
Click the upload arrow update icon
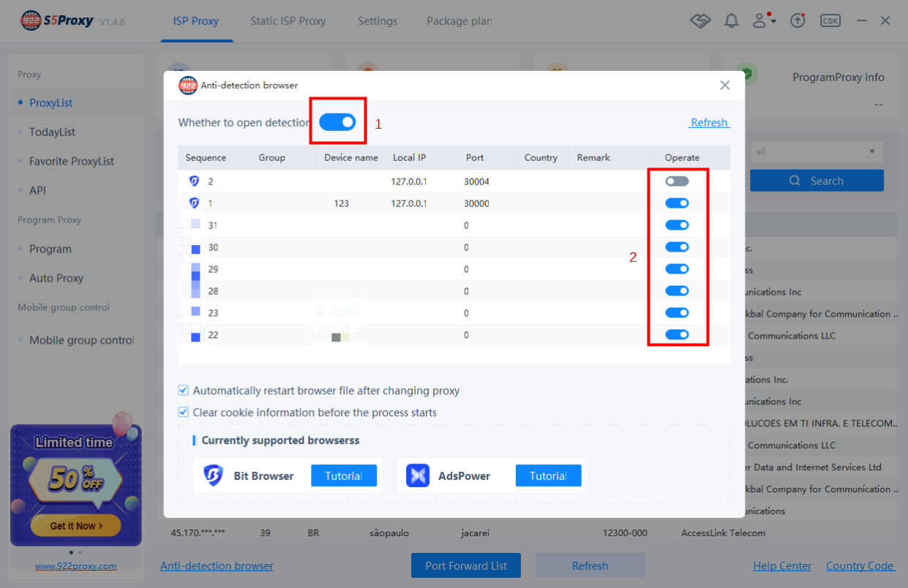point(798,20)
